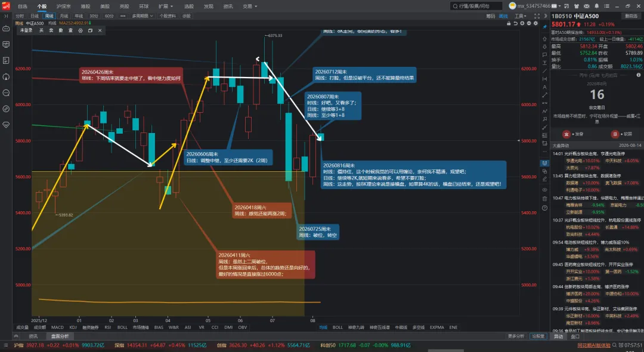Screen dimensions: 644x352
Task: Toggle drawing visibility with the eye icon
Action: 544,190
